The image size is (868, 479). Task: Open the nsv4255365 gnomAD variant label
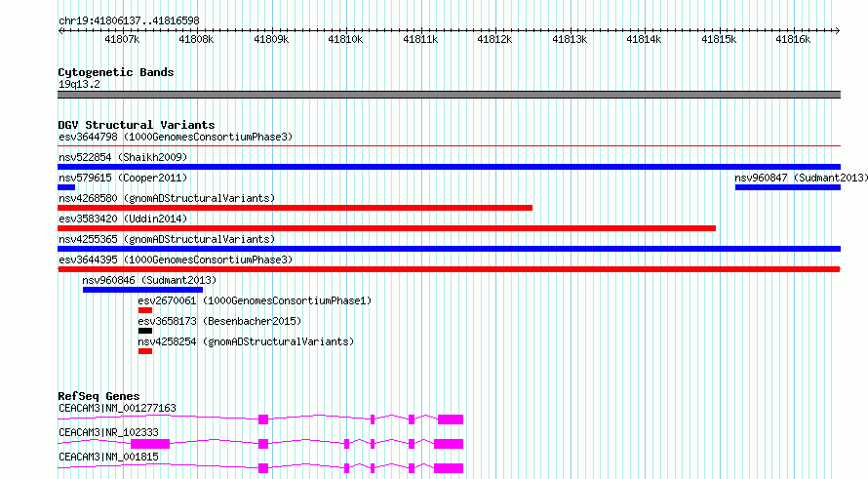pos(167,239)
